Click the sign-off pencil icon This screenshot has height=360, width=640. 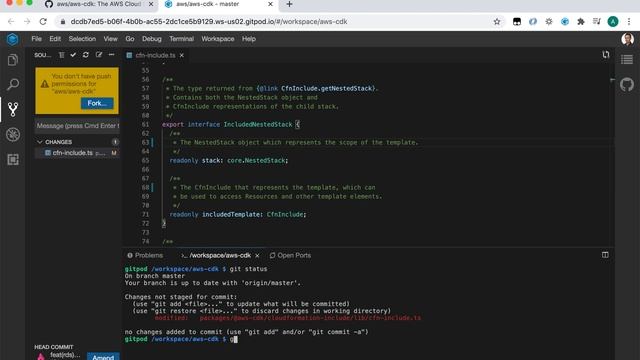(x=99, y=55)
